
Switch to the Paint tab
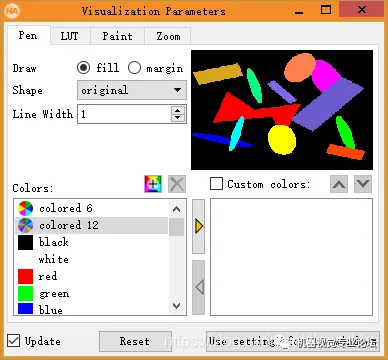coord(117,36)
